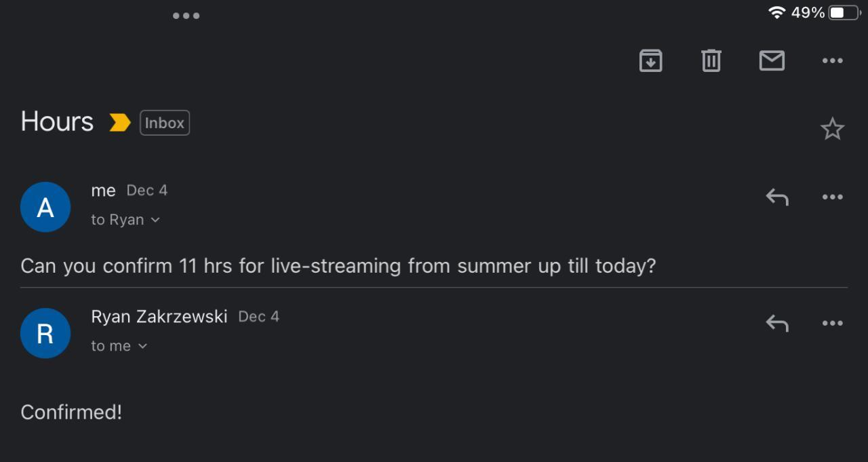Viewport: 868px width, 462px height.
Task: Select the Ryan Zakrzewski sender name
Action: pyautogui.click(x=159, y=316)
